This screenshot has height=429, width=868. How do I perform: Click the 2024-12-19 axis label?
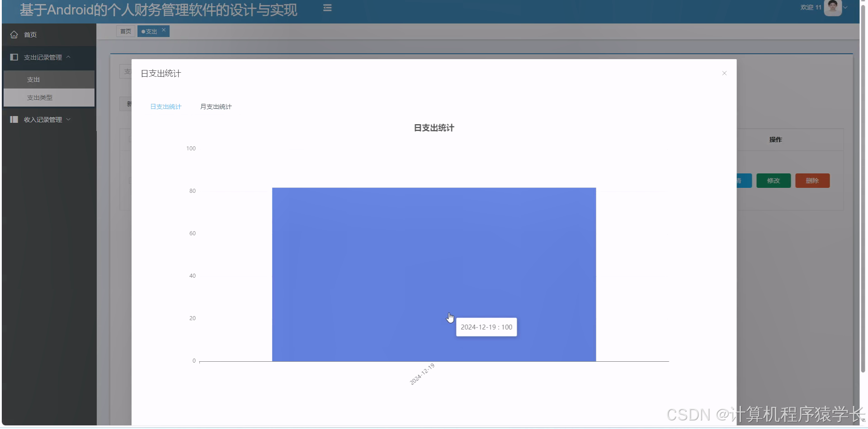(422, 374)
